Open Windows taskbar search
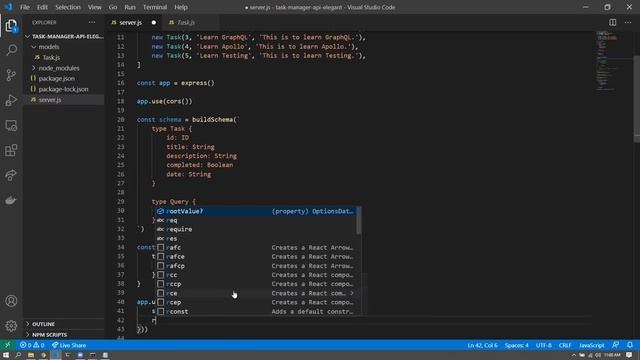This screenshot has width=640, height=360. click(18, 356)
